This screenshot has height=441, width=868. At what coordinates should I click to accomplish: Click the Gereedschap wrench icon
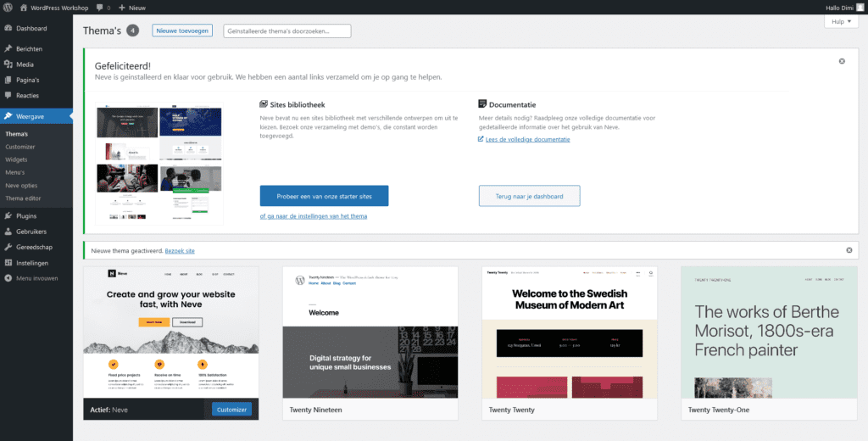point(8,247)
